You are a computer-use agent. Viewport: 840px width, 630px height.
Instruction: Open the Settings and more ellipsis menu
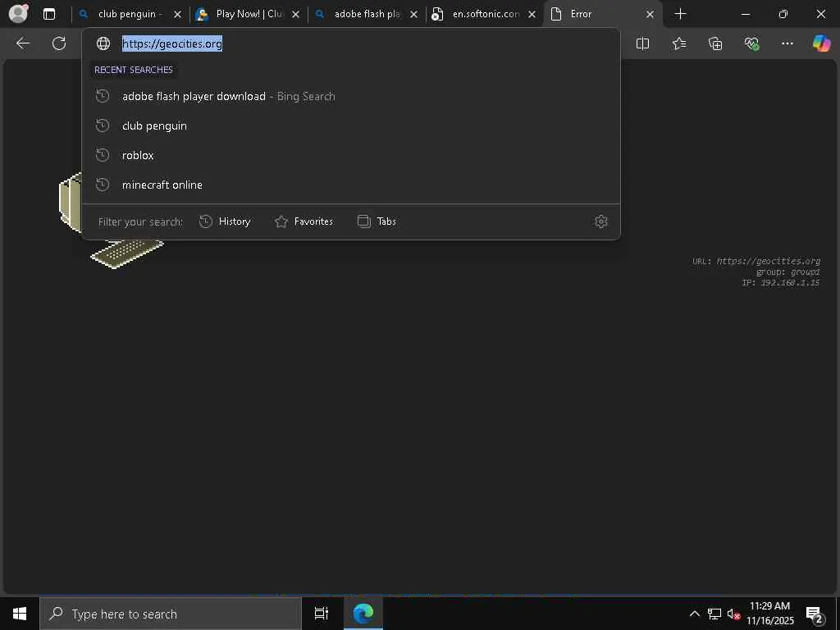pyautogui.click(x=787, y=43)
